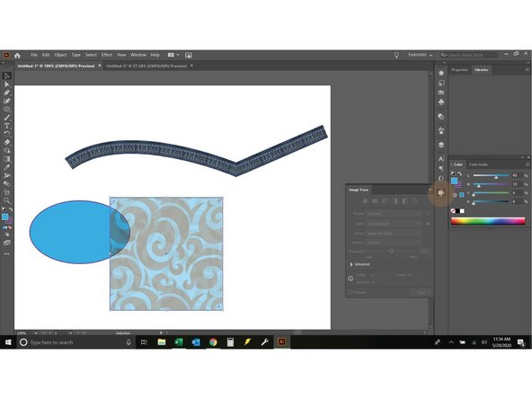
Task: Open the Color panel options menu
Action: (x=528, y=164)
